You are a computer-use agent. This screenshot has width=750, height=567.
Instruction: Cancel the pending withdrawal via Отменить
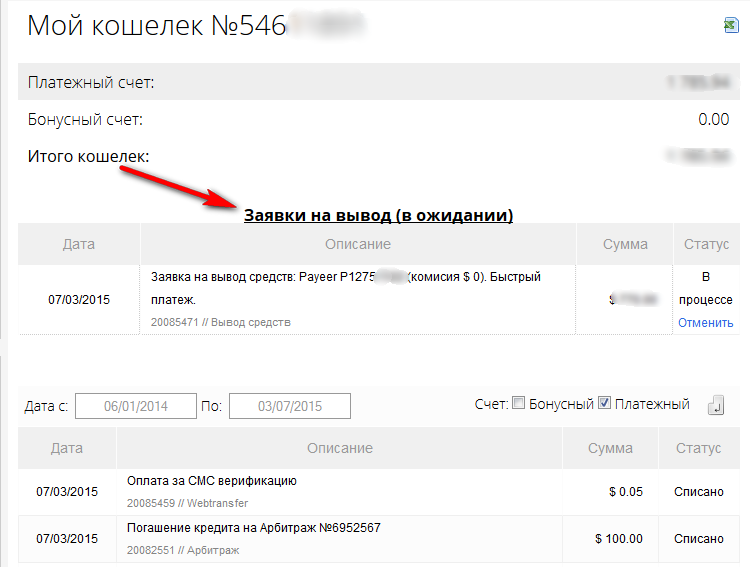tap(705, 323)
